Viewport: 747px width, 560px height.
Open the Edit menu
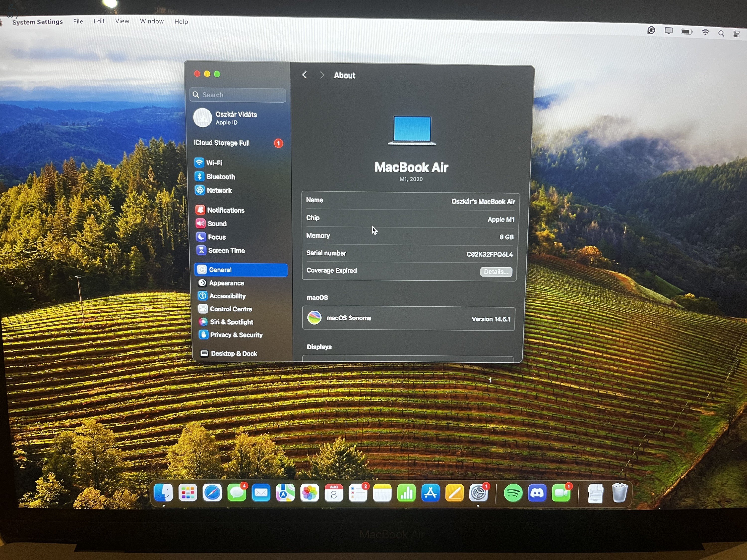[x=99, y=21]
